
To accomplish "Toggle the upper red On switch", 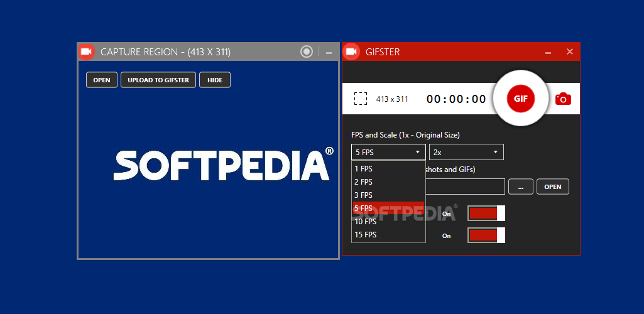I will 486,214.
